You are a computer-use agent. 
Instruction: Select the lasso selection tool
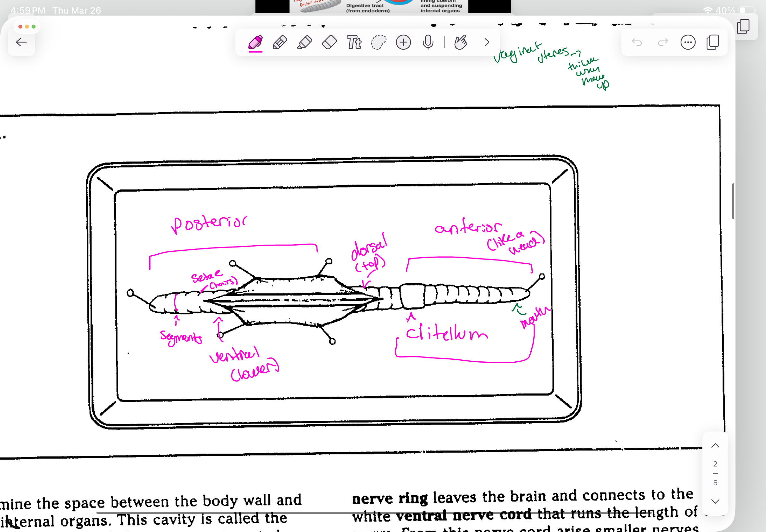point(378,42)
